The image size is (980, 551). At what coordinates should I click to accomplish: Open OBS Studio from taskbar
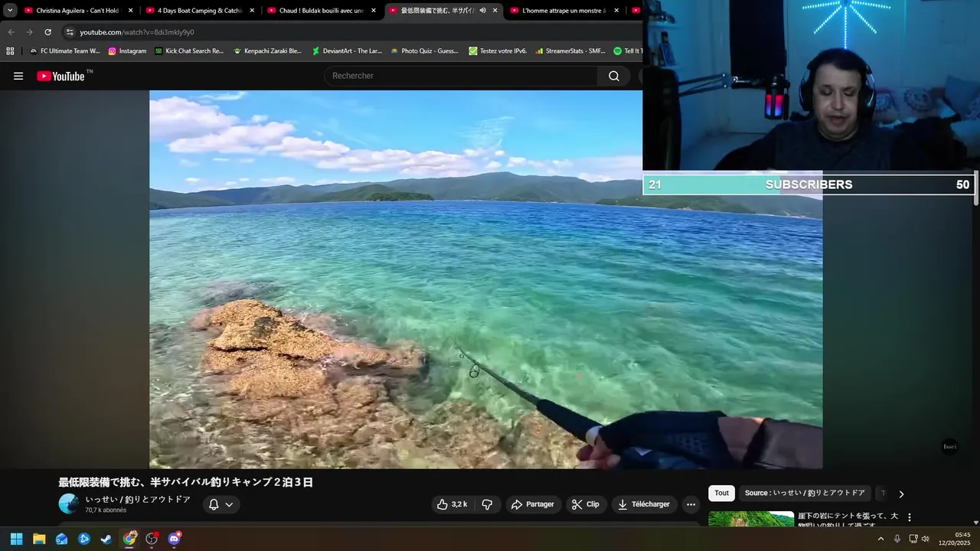pos(152,539)
